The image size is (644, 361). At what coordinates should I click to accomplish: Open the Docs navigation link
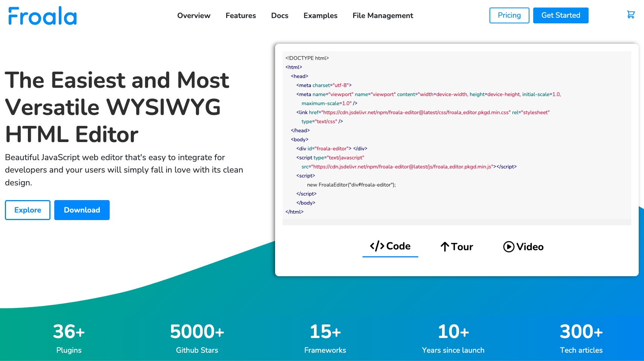click(x=280, y=15)
